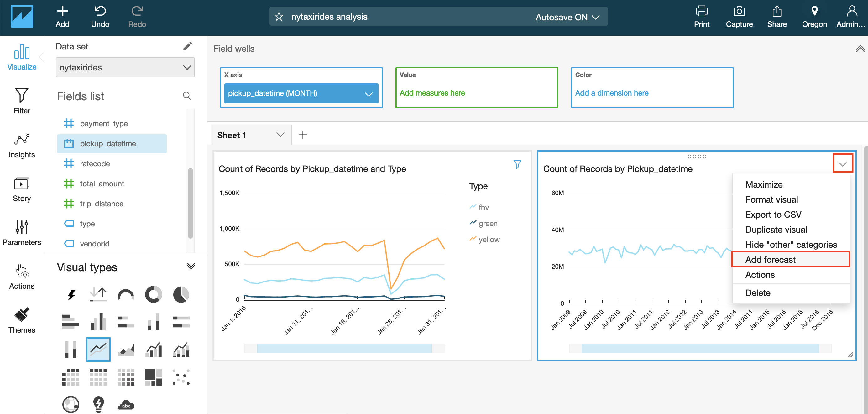Choose the pie chart visual type
This screenshot has height=414, width=868.
coord(181,294)
